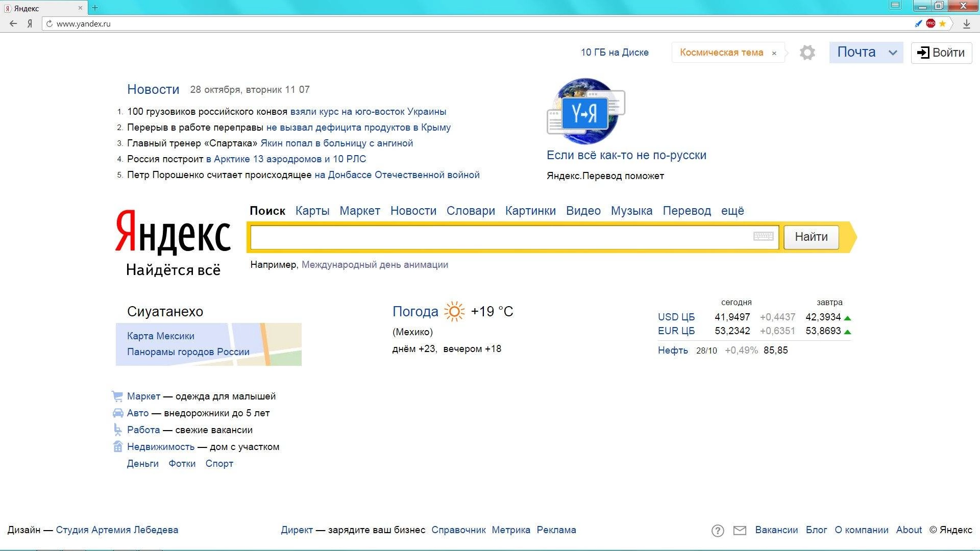Click the USD ЦБ exchange rate link

click(x=676, y=317)
